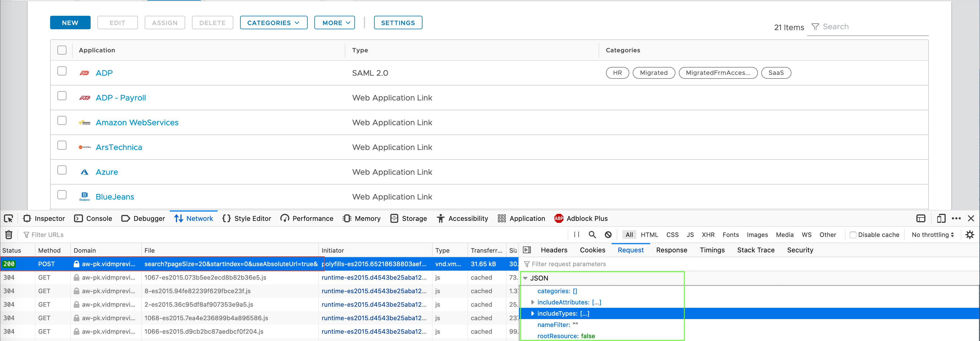Switch to the Timings tab

(712, 250)
